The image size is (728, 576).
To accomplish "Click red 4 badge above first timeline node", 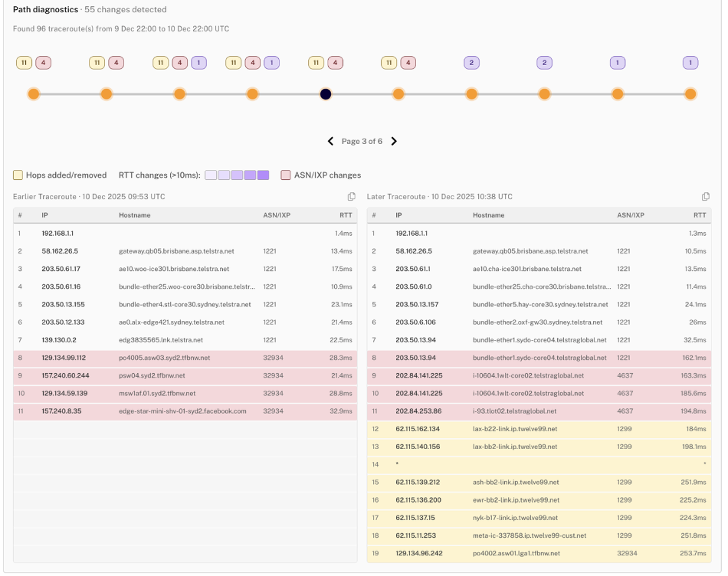I will 44,63.
